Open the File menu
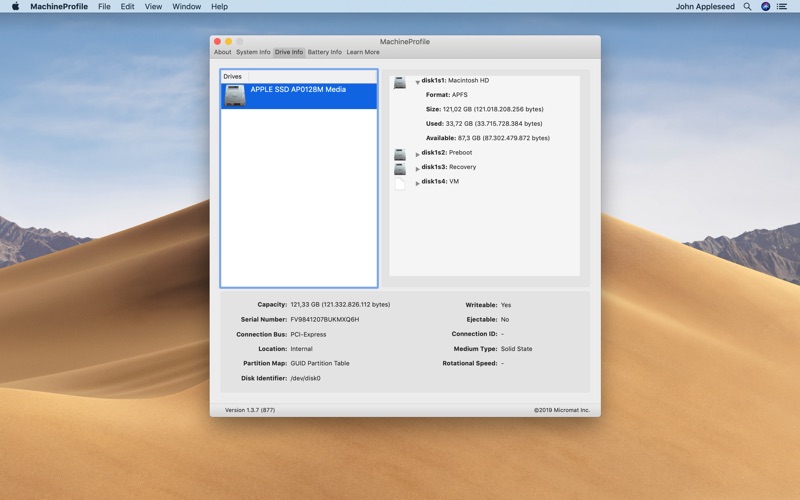 pos(104,7)
